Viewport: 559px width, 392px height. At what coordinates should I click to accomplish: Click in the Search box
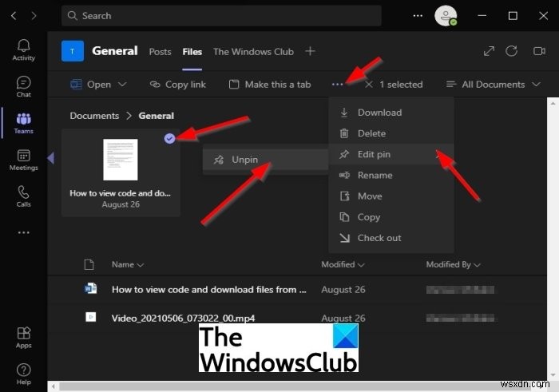point(221,16)
